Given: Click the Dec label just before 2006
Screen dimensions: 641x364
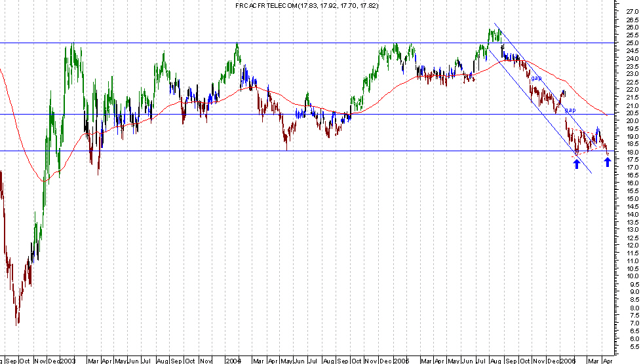Looking at the screenshot, I should (x=554, y=361).
